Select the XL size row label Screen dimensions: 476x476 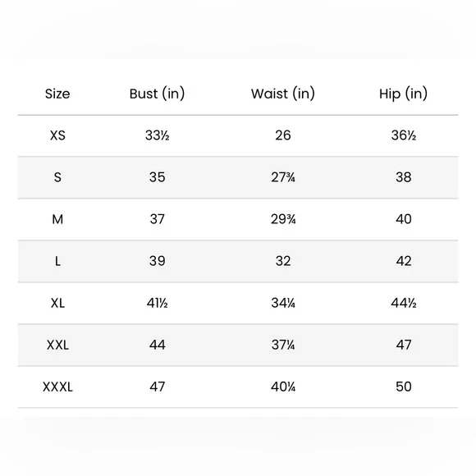(57, 303)
